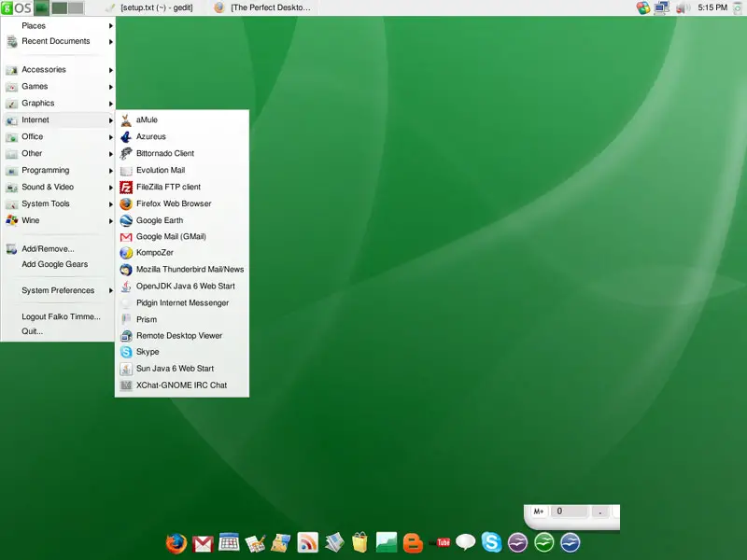Click Quit... in the main menu
This screenshot has height=560, width=747.
click(59, 331)
